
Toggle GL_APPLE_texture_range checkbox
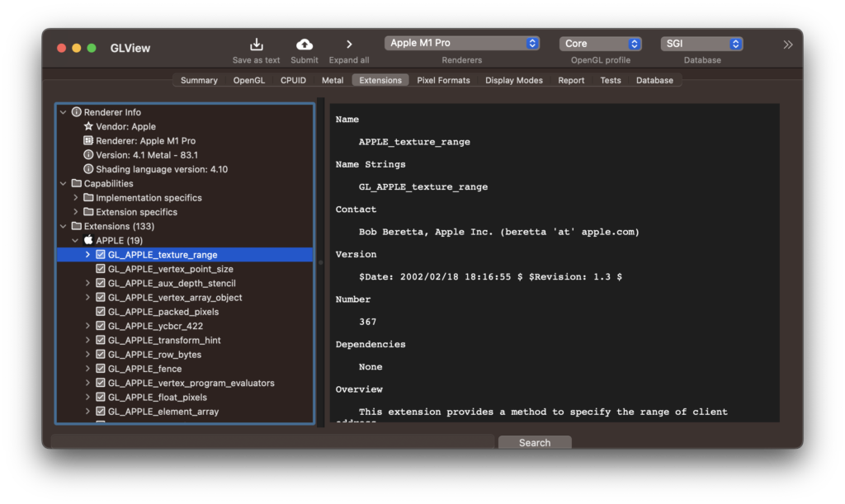100,255
